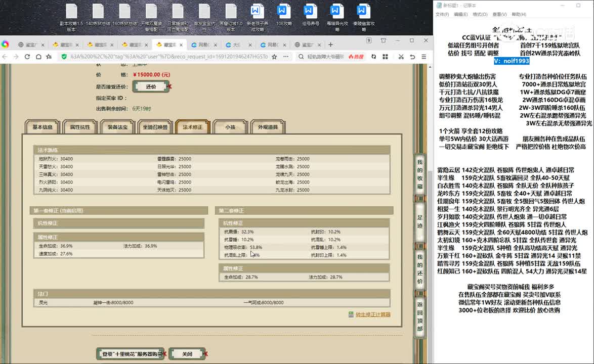This screenshot has height=364, width=594.
Task: Click the browser back arrow
Action: coord(5,57)
